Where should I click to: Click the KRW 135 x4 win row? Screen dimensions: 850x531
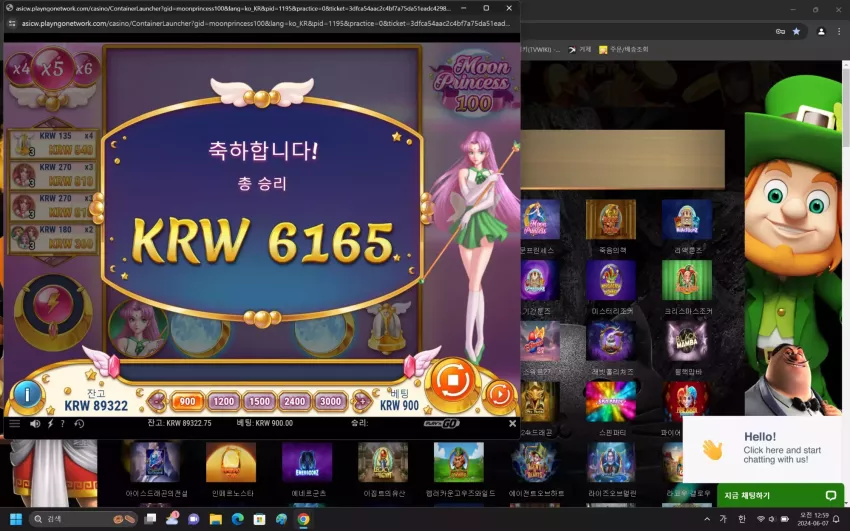[53, 144]
